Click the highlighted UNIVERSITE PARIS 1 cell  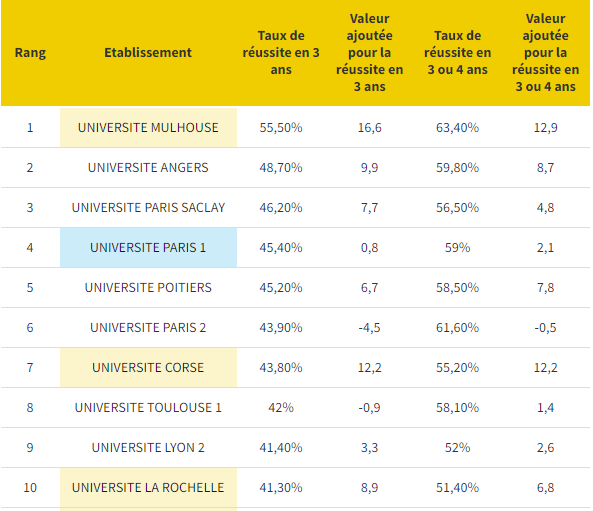pyautogui.click(x=148, y=247)
